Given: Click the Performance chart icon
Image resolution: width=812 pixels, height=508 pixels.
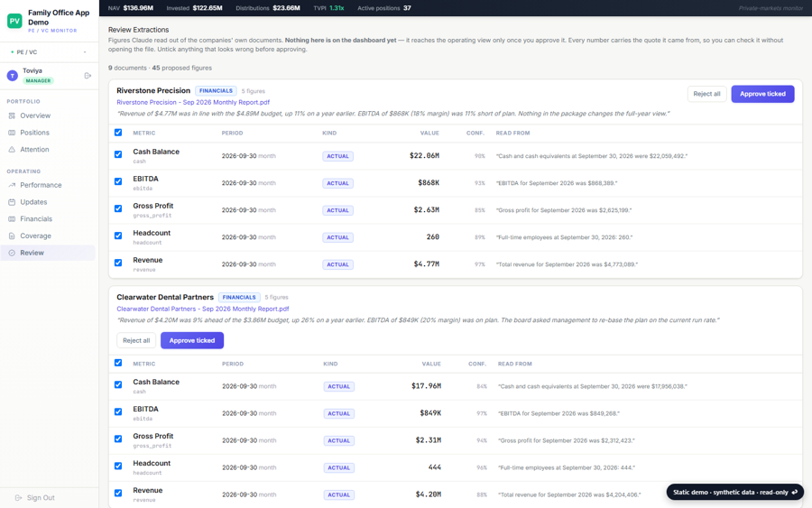Looking at the screenshot, I should pyautogui.click(x=12, y=185).
